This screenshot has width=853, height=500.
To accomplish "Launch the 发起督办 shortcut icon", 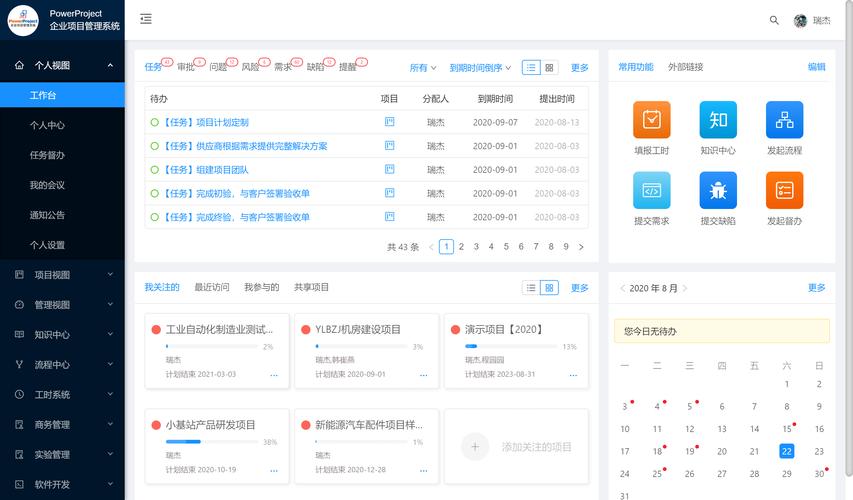I will pos(784,190).
